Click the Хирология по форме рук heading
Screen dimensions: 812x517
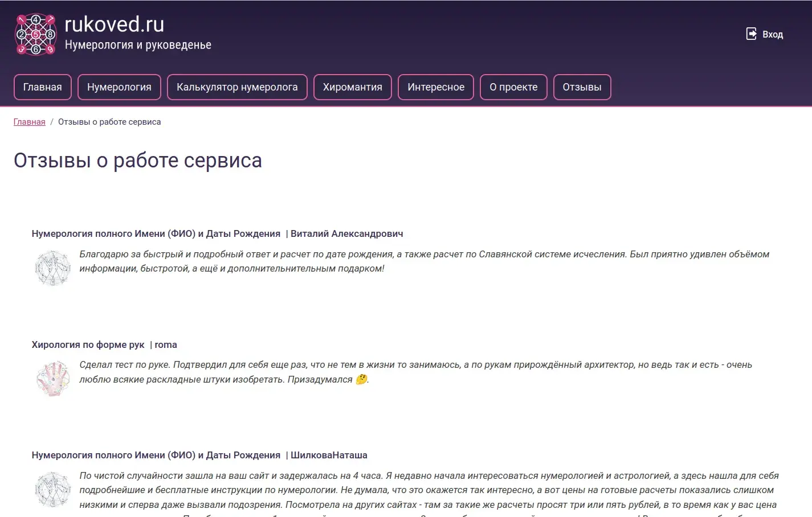coord(88,344)
